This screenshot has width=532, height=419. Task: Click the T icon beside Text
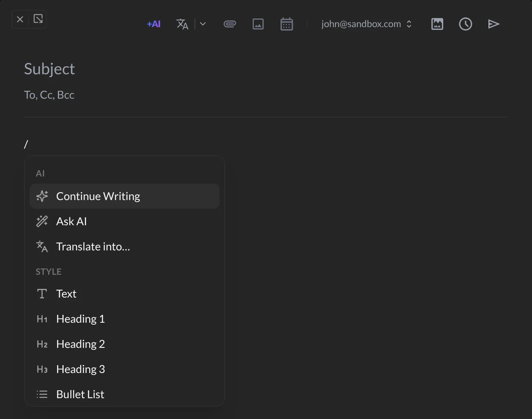coord(42,294)
